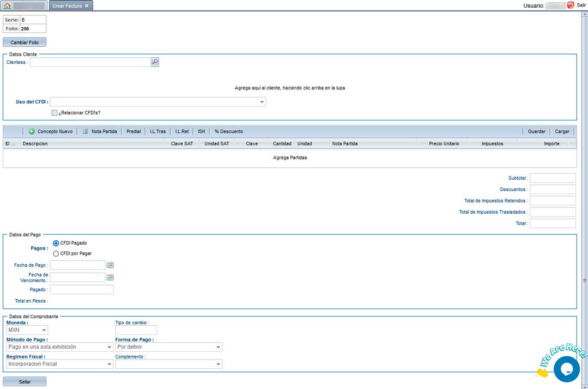Click the Nota Partida list icon
588x389 pixels.
pos(86,131)
